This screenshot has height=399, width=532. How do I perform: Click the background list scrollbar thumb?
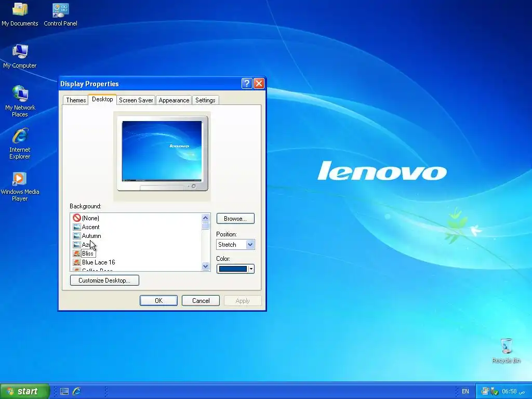(205, 226)
